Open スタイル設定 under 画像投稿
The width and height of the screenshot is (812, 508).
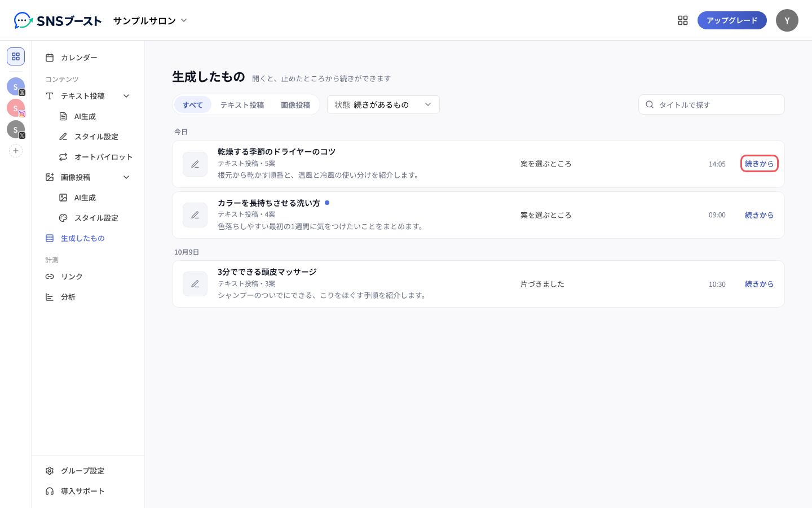pos(95,218)
